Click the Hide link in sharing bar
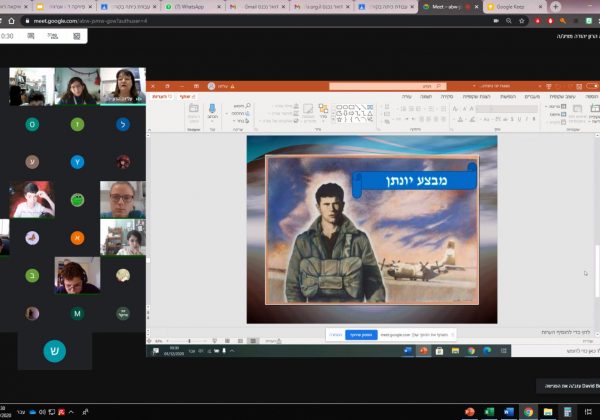 click(x=335, y=335)
